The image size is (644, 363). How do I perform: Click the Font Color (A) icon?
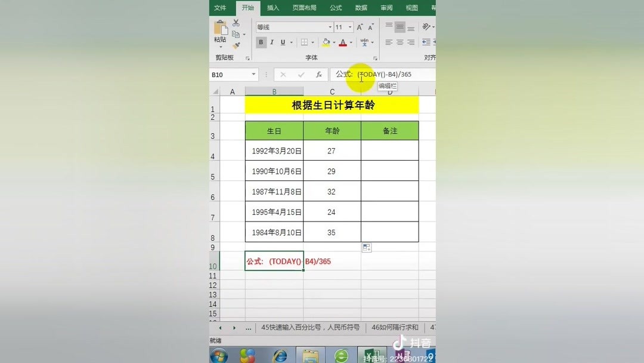[x=344, y=42]
